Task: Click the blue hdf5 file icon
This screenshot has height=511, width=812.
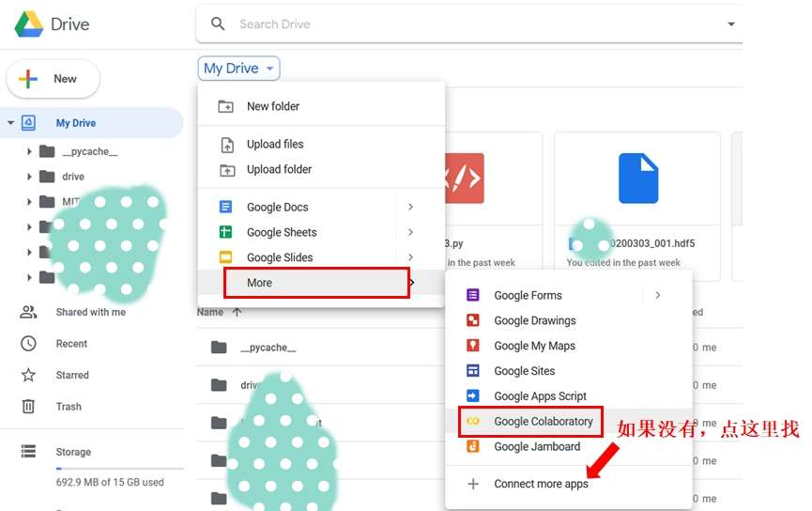Action: click(638, 178)
